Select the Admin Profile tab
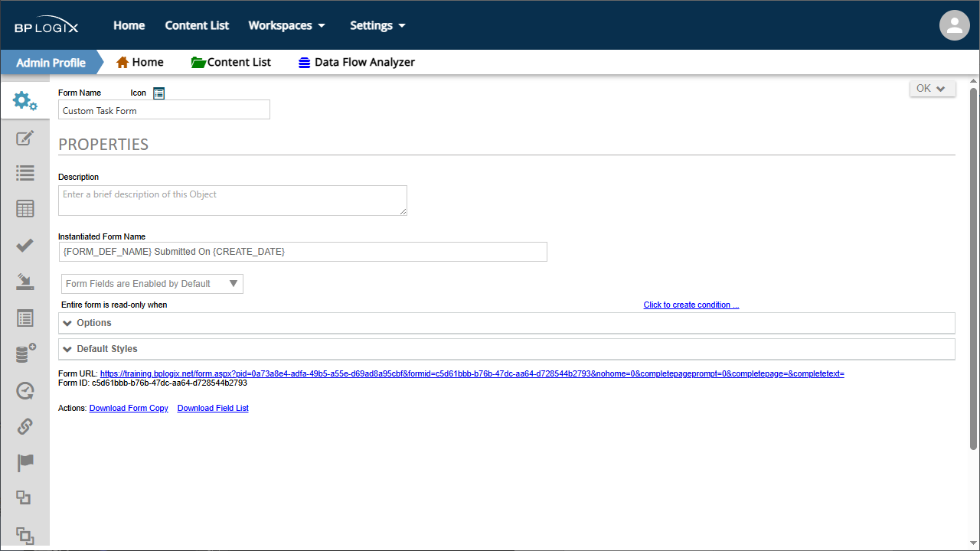Screen dimensions: 980x551 click(51, 62)
